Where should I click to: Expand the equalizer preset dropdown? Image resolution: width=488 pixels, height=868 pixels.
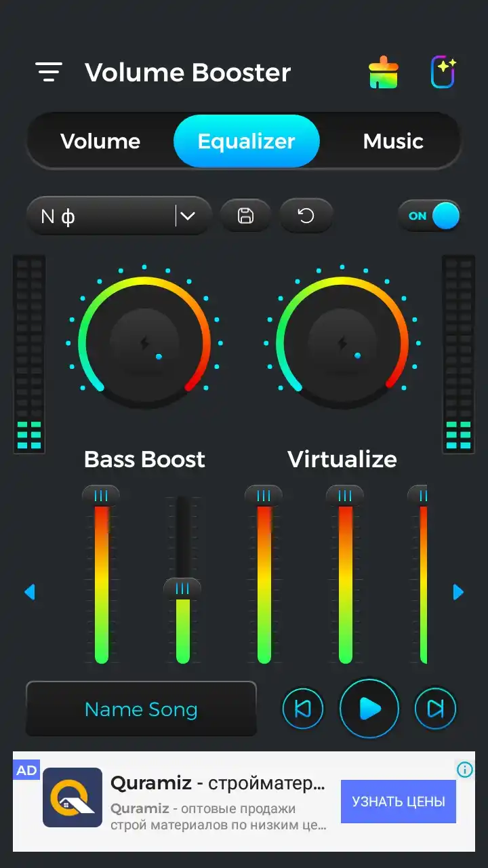click(119, 216)
